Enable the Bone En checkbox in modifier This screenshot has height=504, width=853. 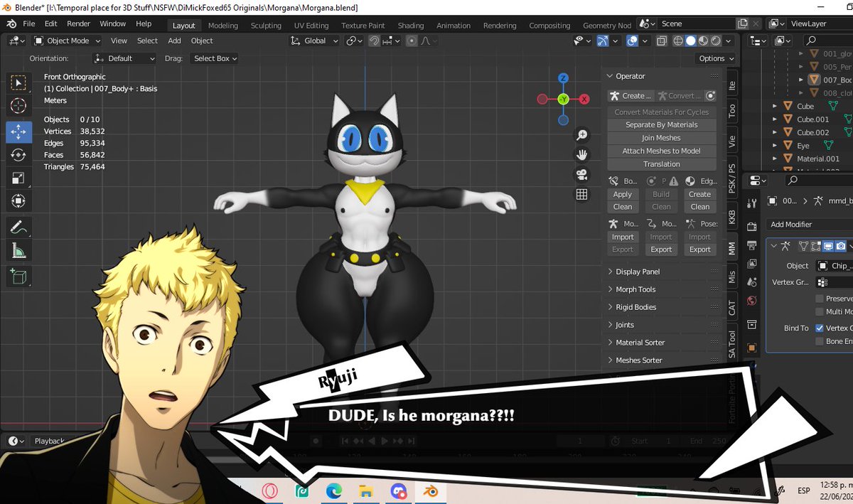820,341
